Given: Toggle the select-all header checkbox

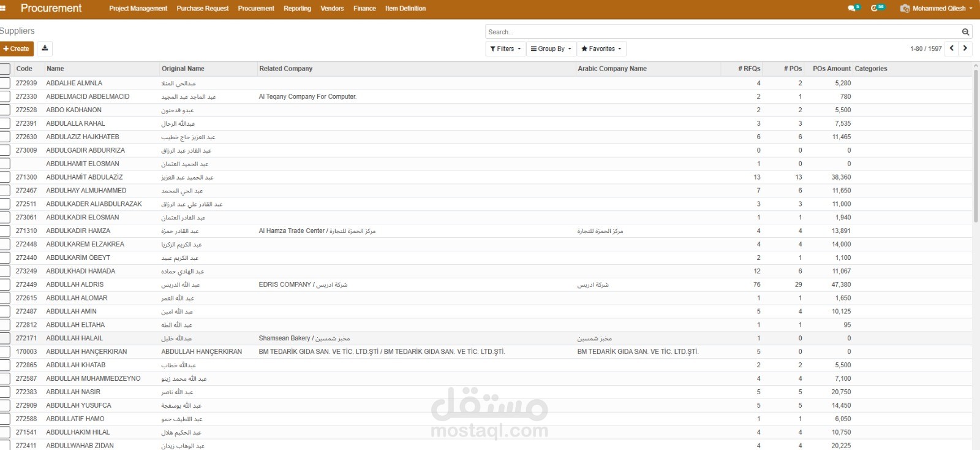Looking at the screenshot, I should 4,69.
